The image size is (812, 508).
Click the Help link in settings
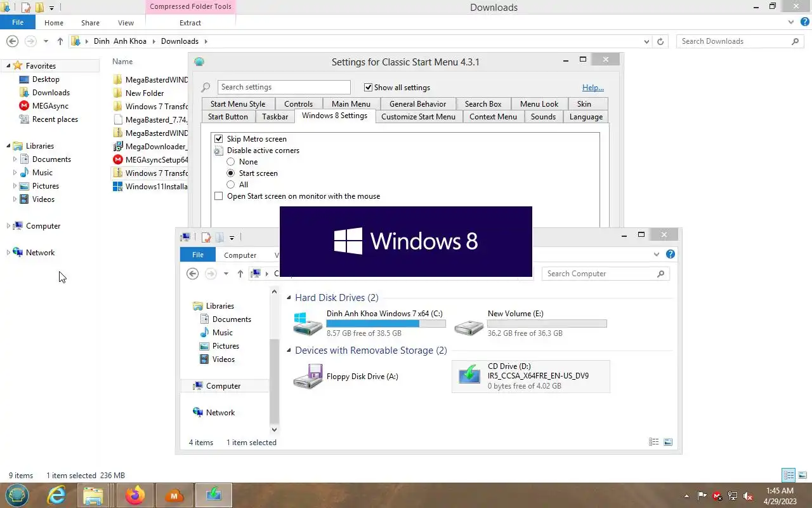(593, 88)
